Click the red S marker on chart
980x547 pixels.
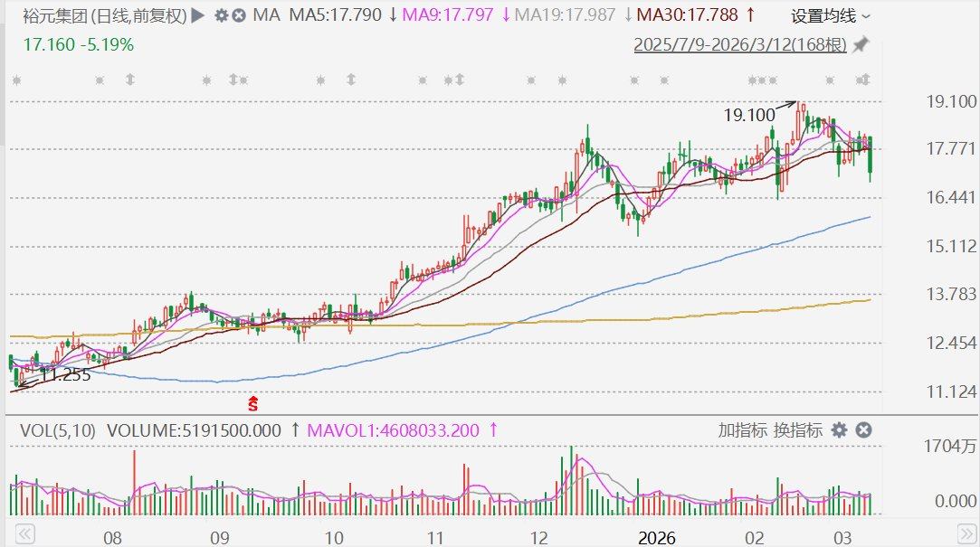coord(253,401)
